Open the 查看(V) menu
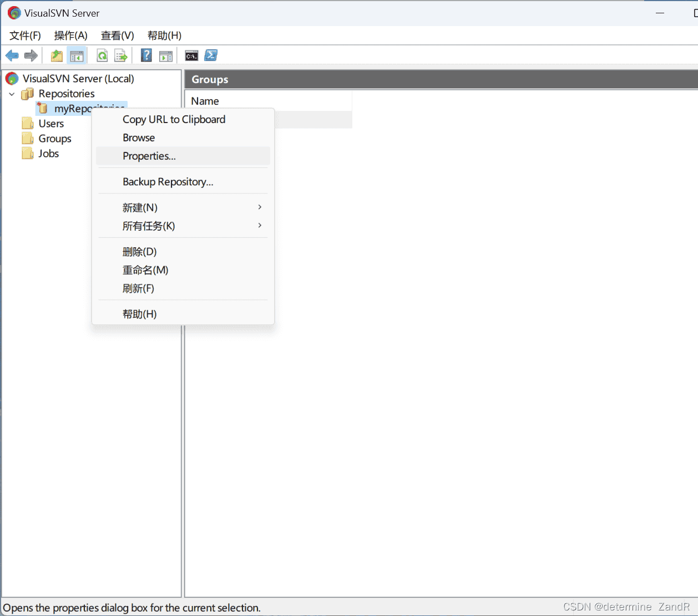This screenshot has width=698, height=616. point(117,35)
